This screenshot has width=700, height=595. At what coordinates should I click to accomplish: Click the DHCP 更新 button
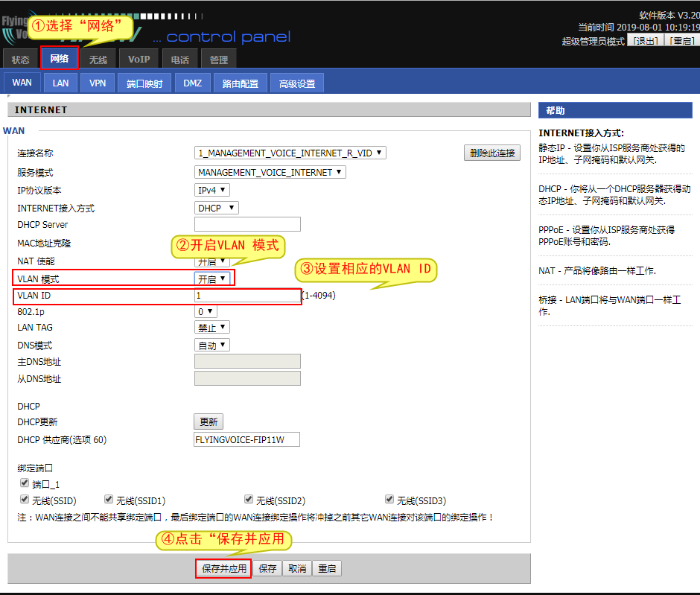coord(209,421)
